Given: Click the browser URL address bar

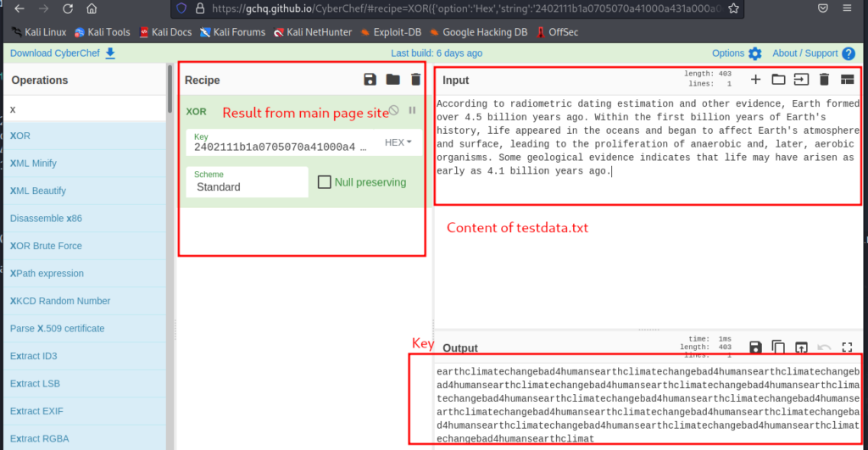Looking at the screenshot, I should tap(467, 8).
